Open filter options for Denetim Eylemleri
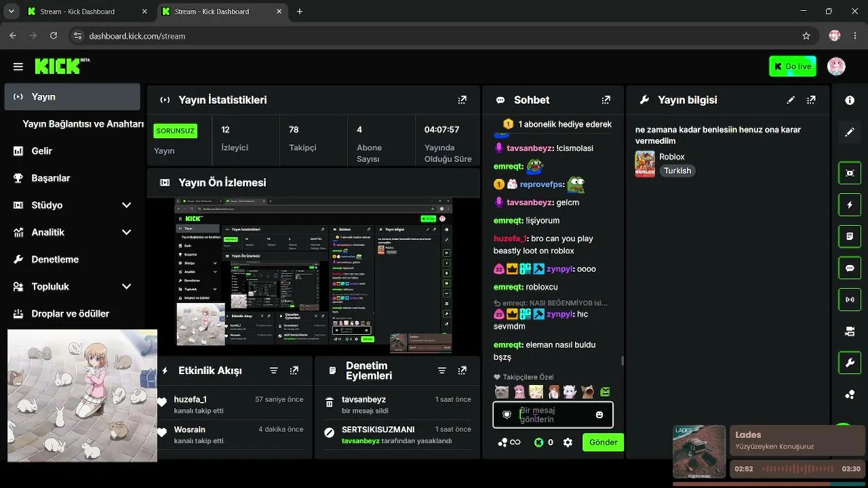Image resolution: width=868 pixels, height=488 pixels. 442,371
